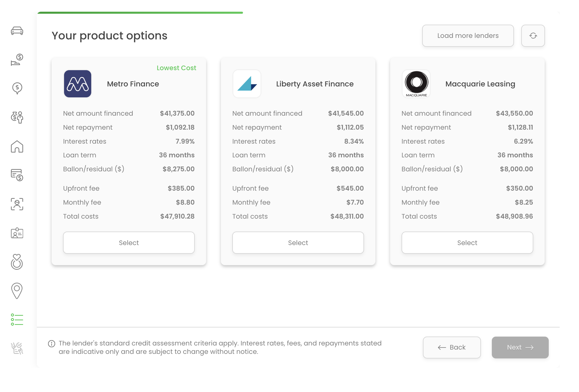This screenshot has width=579, height=392.
Task: Click the lender disclaimer text
Action: [220, 348]
